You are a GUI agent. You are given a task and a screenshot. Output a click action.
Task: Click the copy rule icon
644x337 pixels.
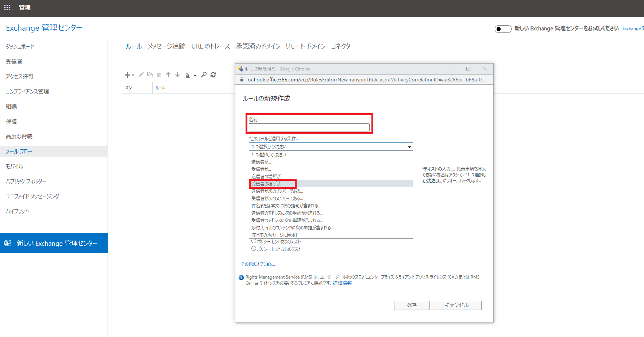pyautogui.click(x=150, y=74)
